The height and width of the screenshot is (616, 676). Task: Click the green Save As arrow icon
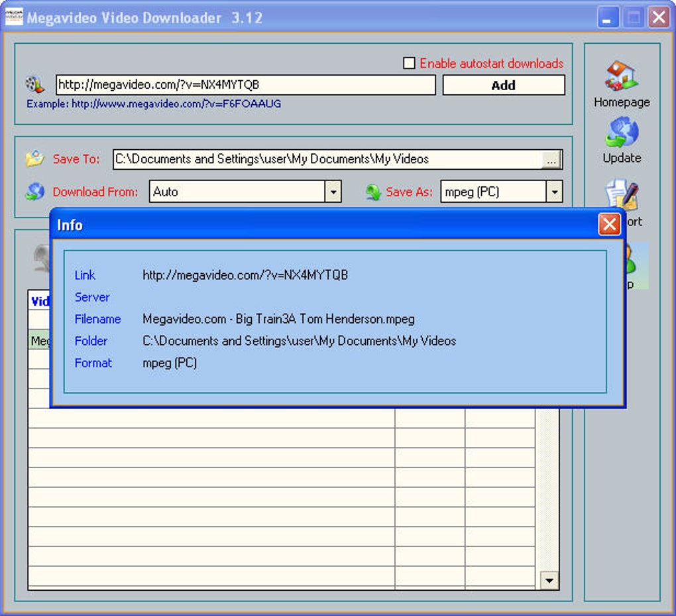click(x=373, y=192)
